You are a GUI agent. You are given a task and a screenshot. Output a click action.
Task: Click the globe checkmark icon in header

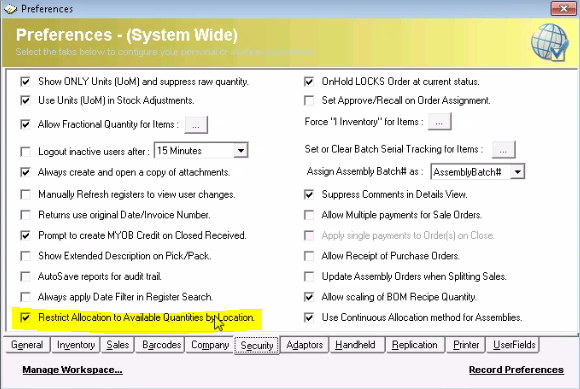[550, 43]
